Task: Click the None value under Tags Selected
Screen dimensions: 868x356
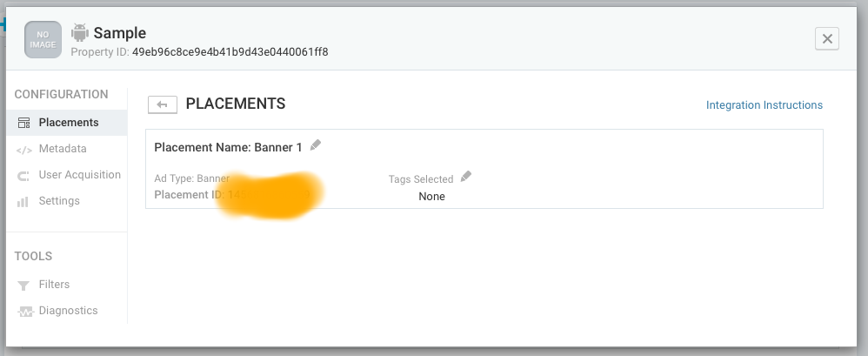Action: point(431,197)
